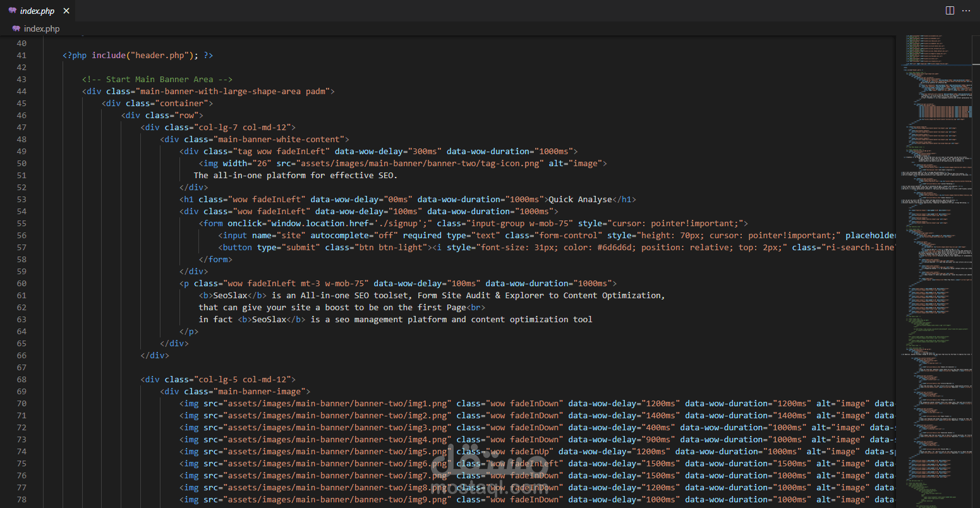Click the type="submit" attribute on the button

[289, 247]
